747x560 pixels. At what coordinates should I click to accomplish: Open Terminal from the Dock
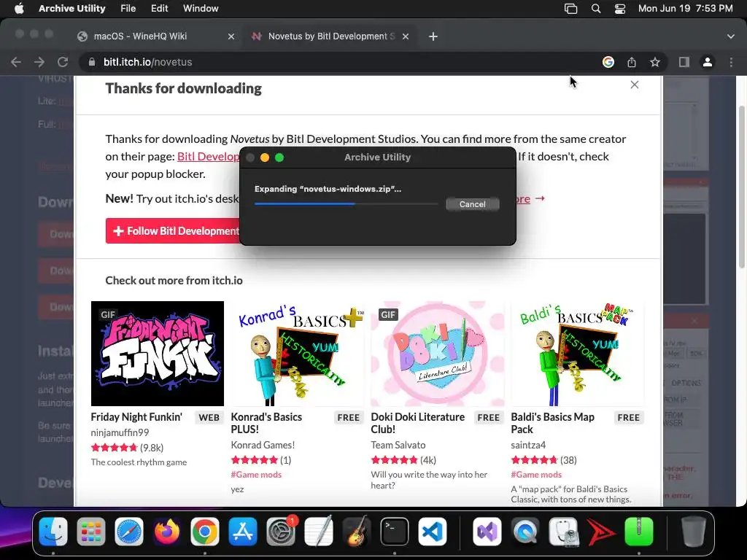click(395, 532)
